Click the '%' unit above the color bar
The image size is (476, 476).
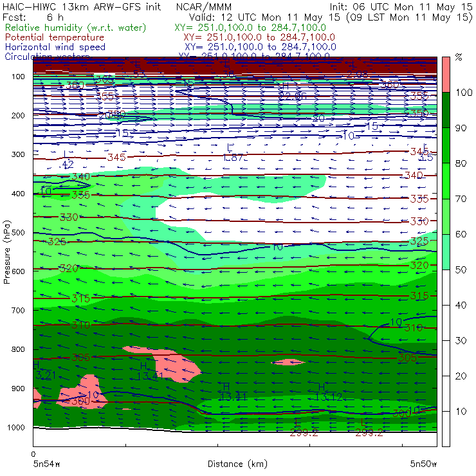[x=459, y=57]
